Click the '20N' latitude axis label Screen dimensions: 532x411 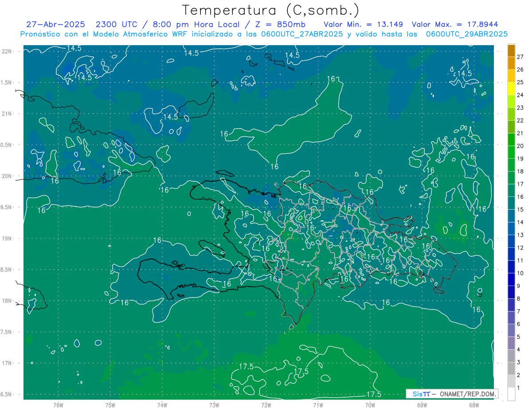coord(7,176)
